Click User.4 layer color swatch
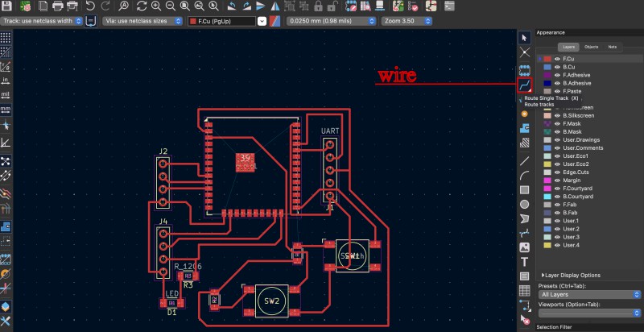Screen dimensions: 644x332 [x=547, y=245]
